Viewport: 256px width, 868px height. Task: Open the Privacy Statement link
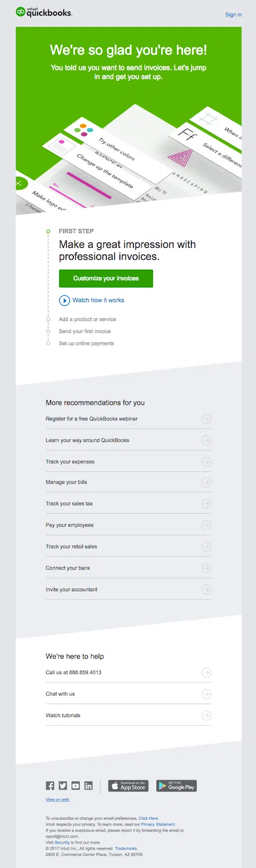tap(158, 824)
